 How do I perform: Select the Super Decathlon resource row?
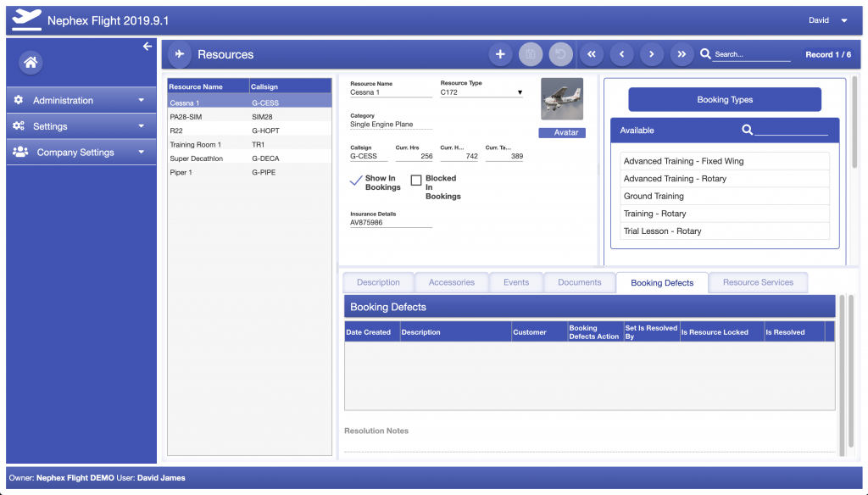250,159
